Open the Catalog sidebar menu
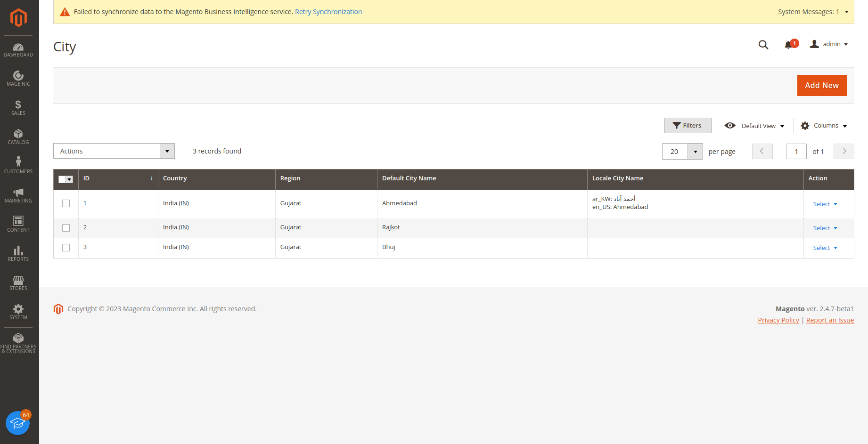This screenshot has width=868, height=444. (x=18, y=137)
